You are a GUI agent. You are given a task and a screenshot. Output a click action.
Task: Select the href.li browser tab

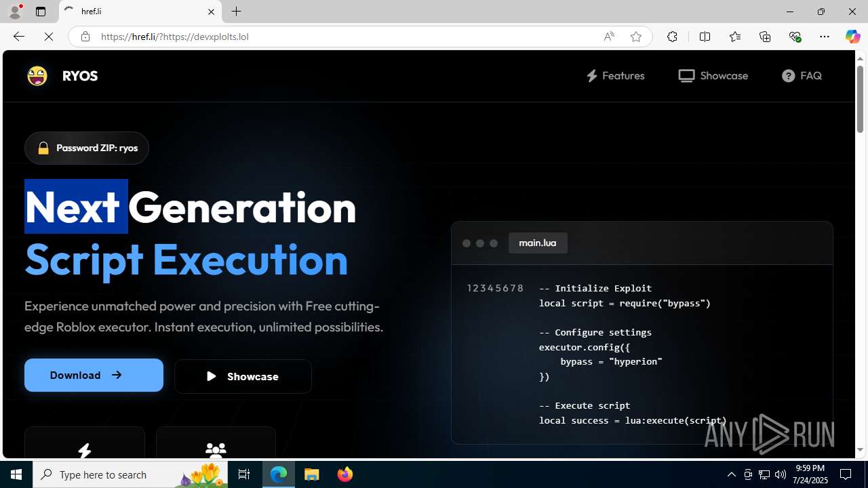click(x=140, y=12)
